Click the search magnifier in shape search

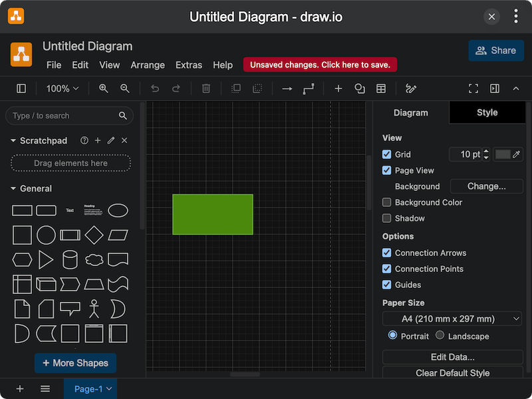pos(123,116)
